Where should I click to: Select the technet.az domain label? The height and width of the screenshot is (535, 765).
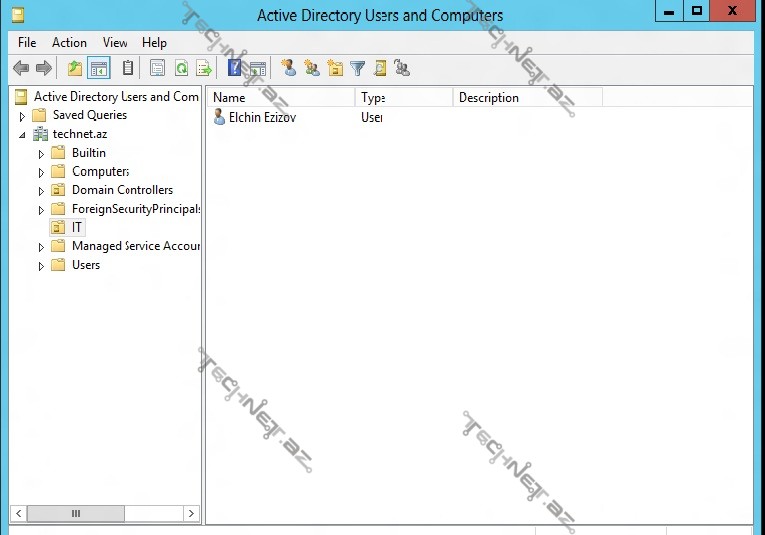tap(80, 134)
